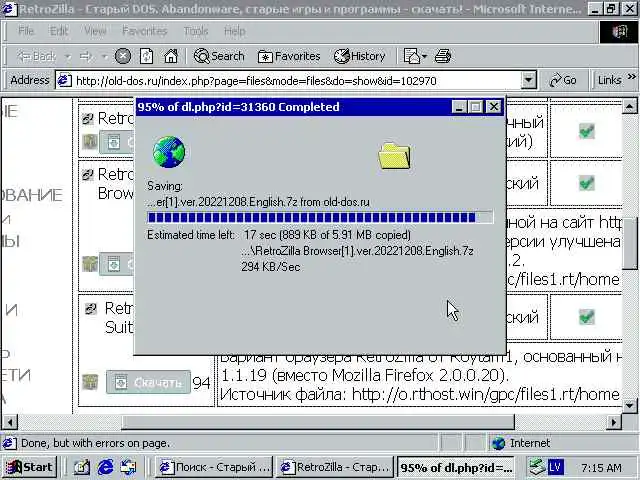Show the History pane
Screen dimensions: 640x480
360,56
